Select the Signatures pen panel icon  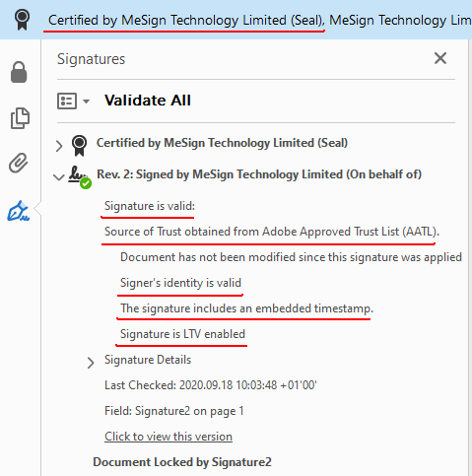(19, 211)
